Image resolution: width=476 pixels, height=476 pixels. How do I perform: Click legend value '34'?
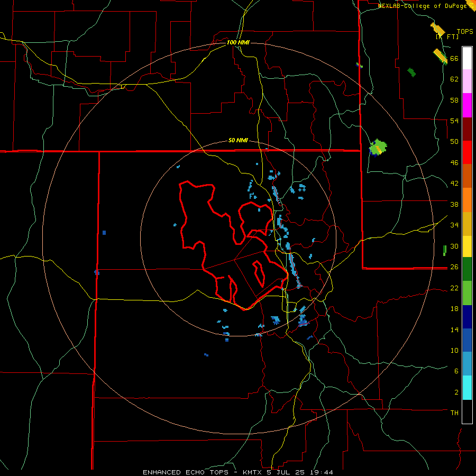(454, 225)
